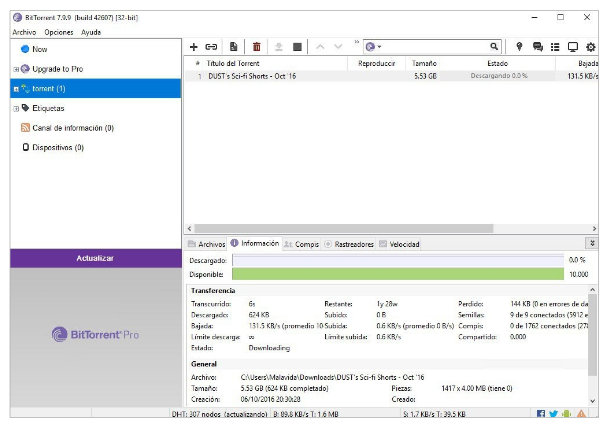Click info pane scroll down arrow
This screenshot has height=431, width=611.
click(x=592, y=401)
